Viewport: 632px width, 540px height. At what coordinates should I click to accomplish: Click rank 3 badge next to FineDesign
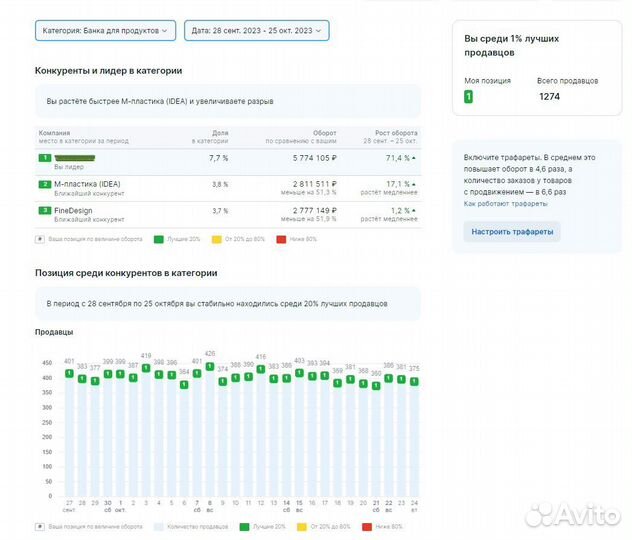pos(44,211)
